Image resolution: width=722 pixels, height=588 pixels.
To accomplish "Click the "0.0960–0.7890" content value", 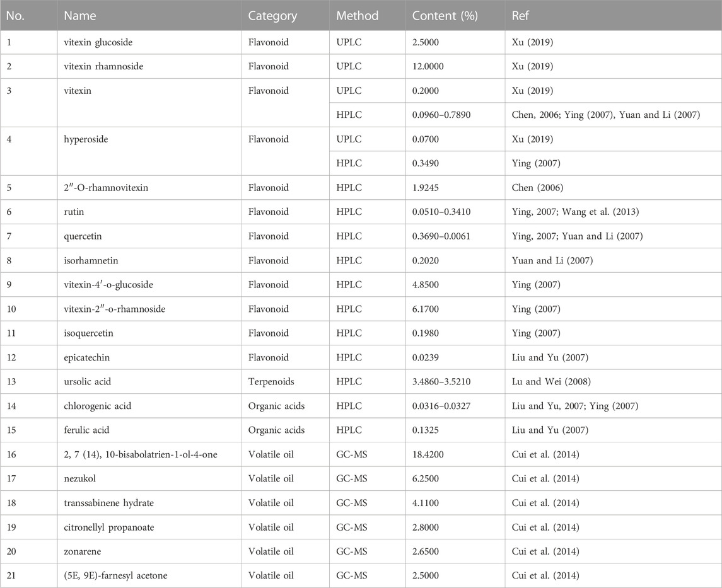I will (441, 115).
